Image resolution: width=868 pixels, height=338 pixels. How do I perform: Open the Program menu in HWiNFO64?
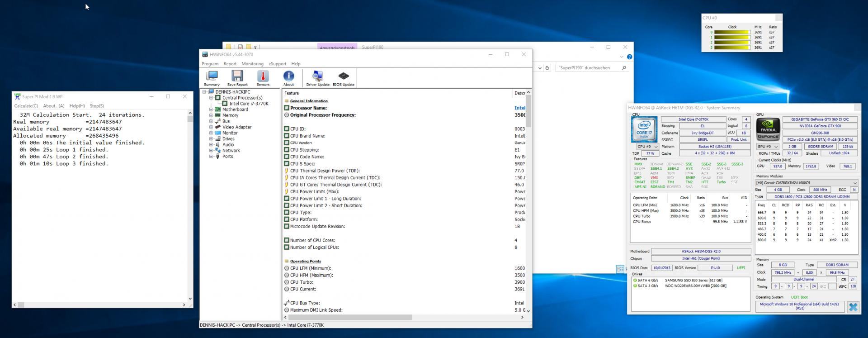[x=210, y=64]
